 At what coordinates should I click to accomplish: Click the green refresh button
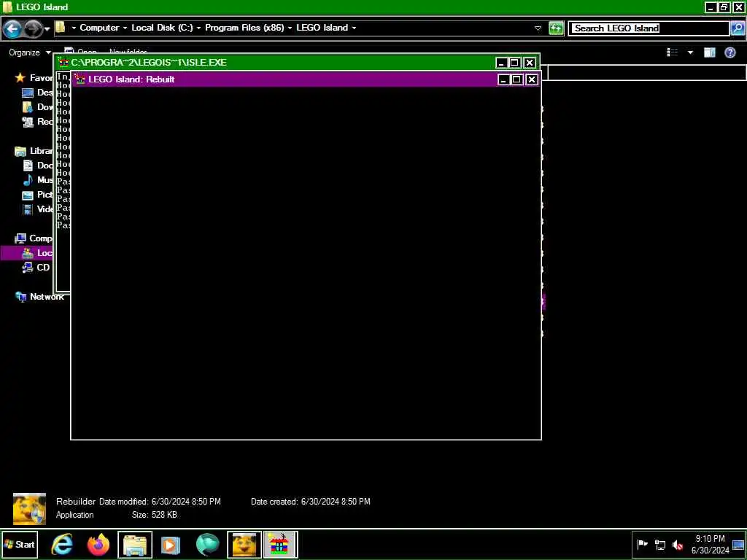[x=556, y=28]
